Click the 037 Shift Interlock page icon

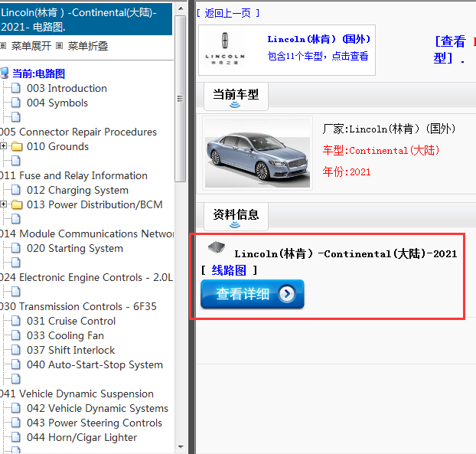(16, 350)
